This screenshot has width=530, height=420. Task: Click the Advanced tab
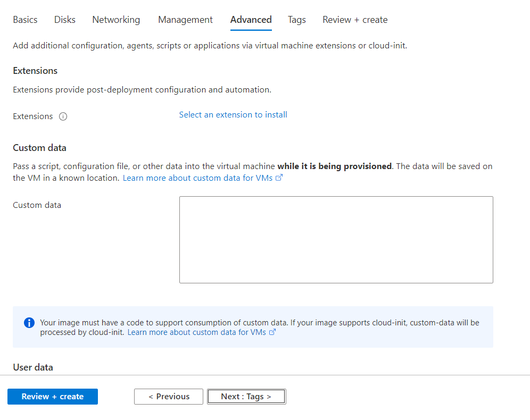pyautogui.click(x=251, y=20)
